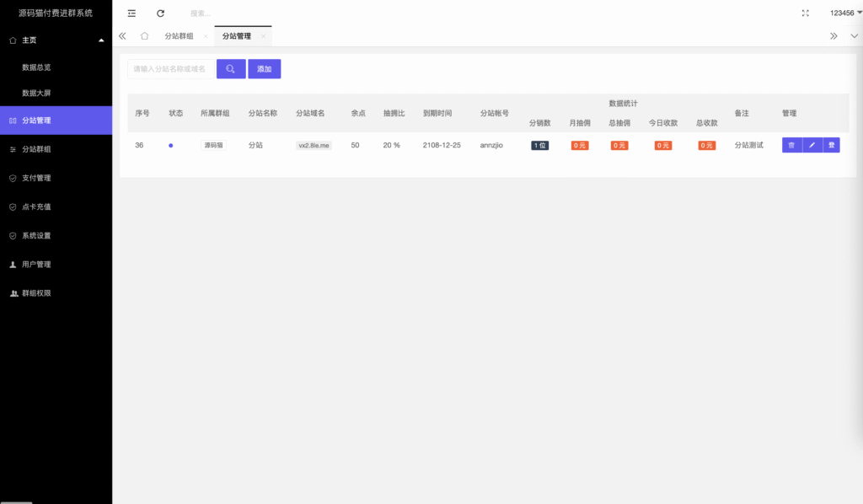The image size is (863, 504).
Task: Click the 添加 button
Action: [264, 69]
